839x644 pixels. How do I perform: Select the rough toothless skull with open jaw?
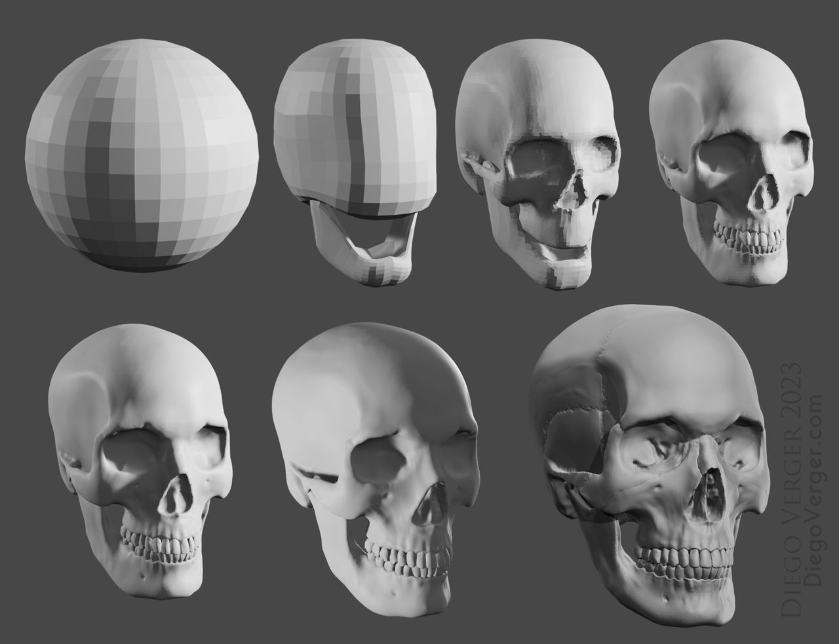(537, 165)
